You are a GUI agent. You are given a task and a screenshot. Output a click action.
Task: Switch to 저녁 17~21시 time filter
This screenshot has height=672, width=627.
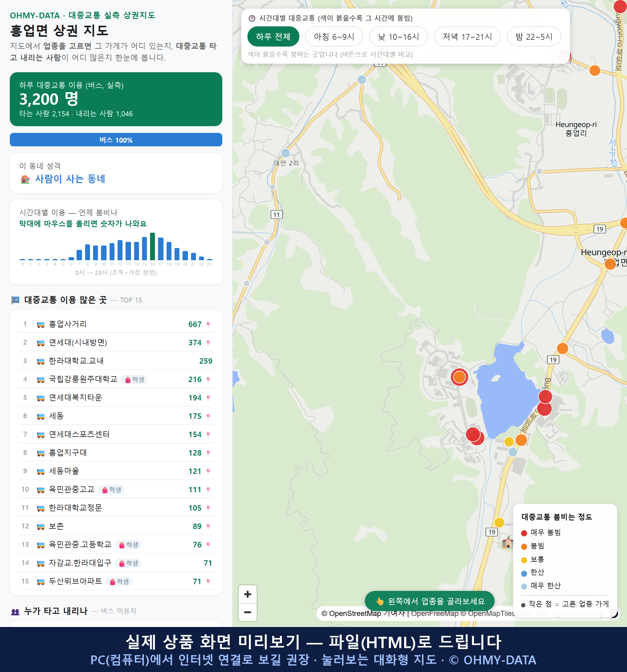coord(467,36)
